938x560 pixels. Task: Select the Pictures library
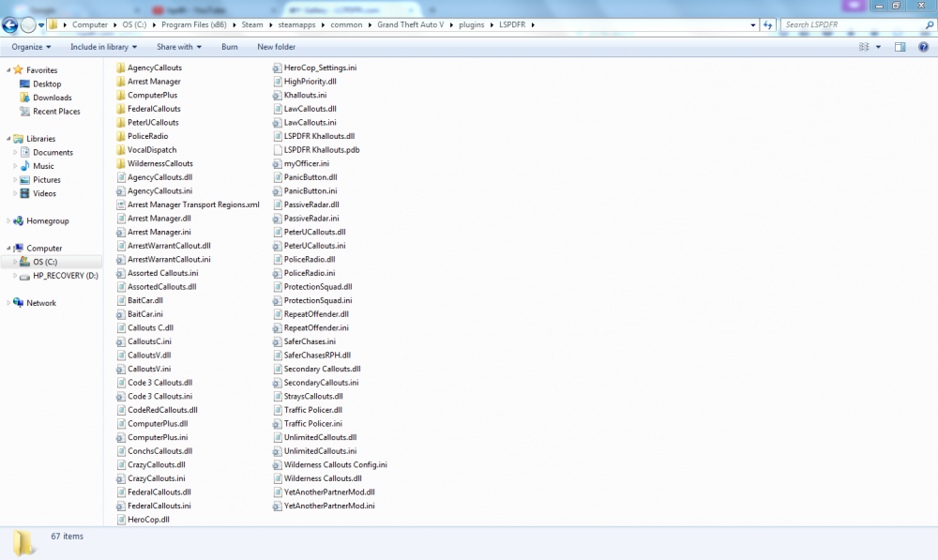point(47,179)
